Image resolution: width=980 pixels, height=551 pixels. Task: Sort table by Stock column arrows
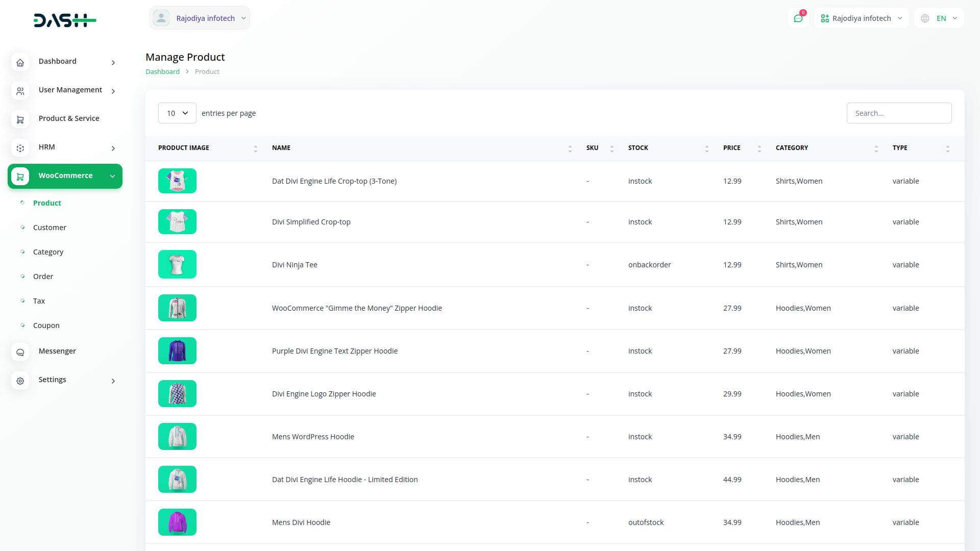tap(706, 148)
